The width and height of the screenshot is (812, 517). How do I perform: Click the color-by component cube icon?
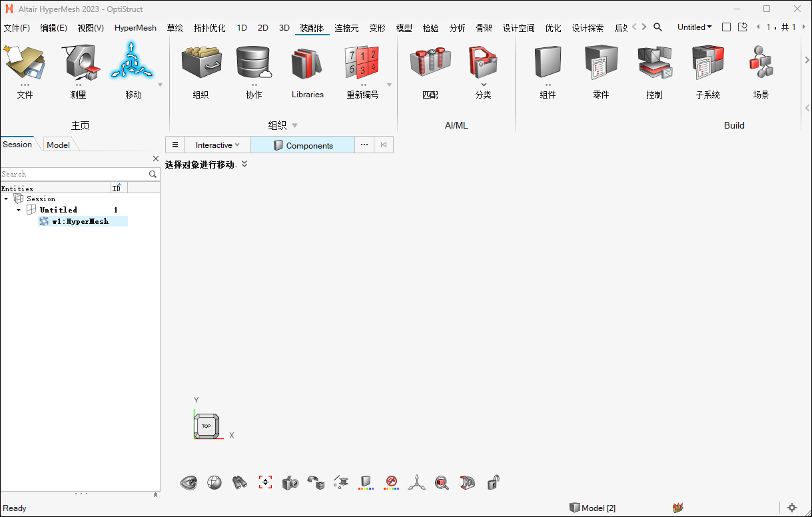pos(366,482)
